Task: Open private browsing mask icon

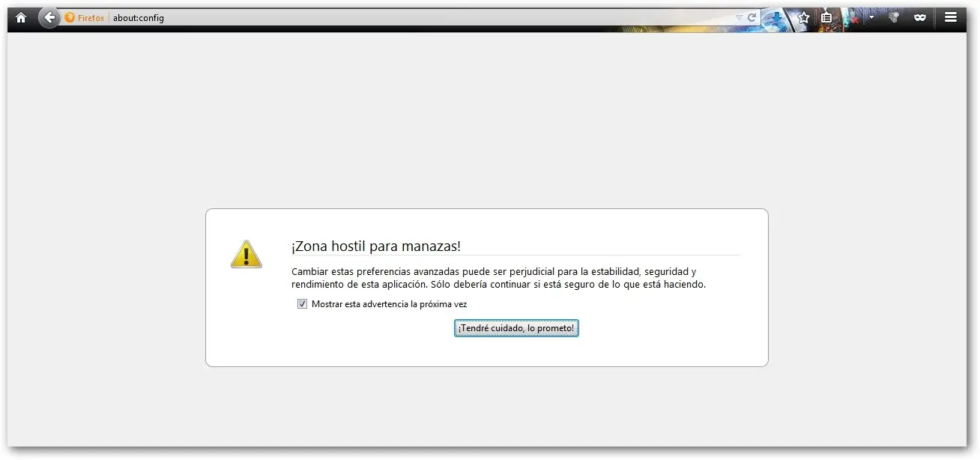Action: (x=920, y=17)
